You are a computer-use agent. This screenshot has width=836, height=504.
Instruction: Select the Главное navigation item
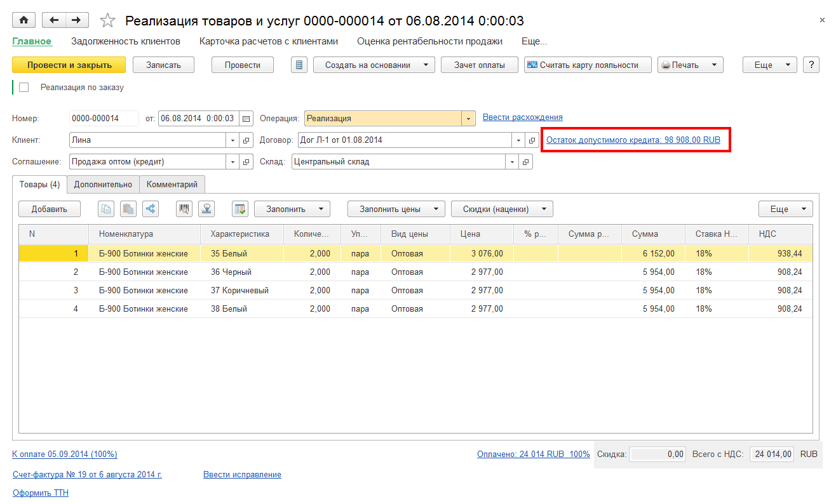point(32,41)
